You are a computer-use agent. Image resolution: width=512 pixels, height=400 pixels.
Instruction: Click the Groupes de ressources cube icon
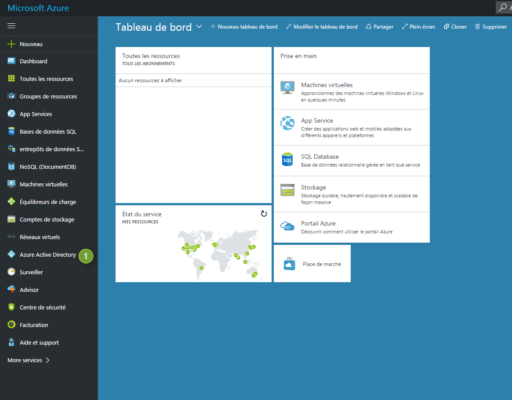(x=11, y=96)
